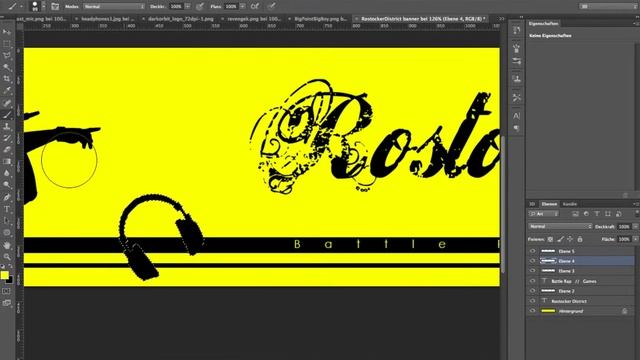Select the Pen tool
640x360 pixels.
tap(7, 197)
